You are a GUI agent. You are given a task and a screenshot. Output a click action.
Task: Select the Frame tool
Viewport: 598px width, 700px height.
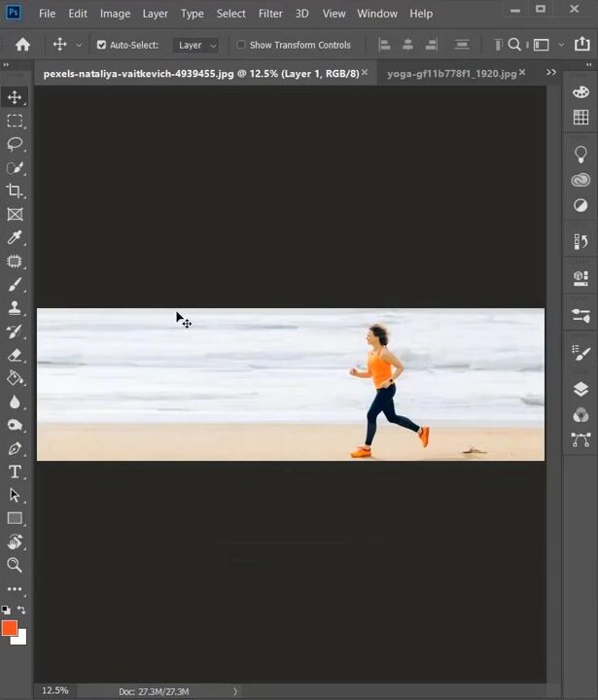[x=15, y=214]
